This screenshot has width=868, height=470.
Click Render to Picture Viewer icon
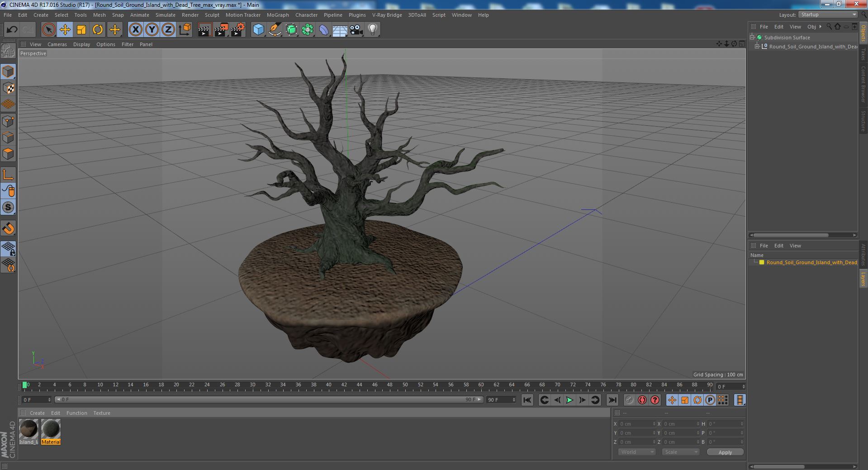point(221,30)
